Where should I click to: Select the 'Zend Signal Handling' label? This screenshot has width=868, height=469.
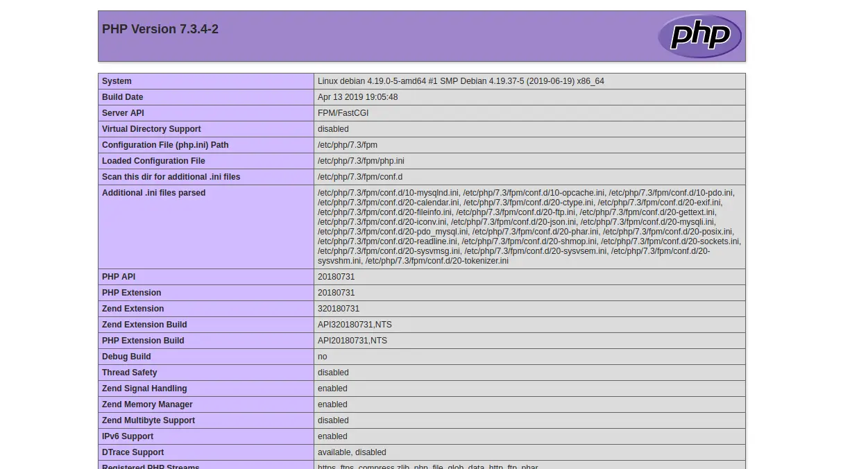[x=144, y=389]
